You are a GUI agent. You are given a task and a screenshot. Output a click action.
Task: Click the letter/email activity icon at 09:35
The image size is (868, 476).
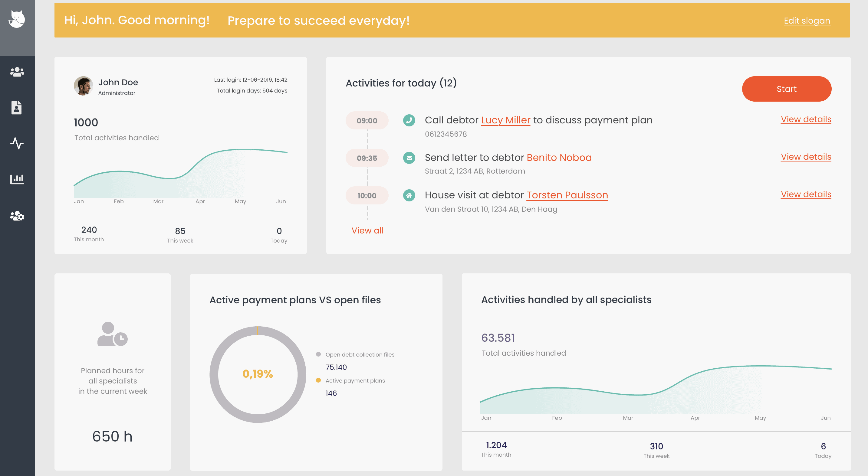click(409, 157)
